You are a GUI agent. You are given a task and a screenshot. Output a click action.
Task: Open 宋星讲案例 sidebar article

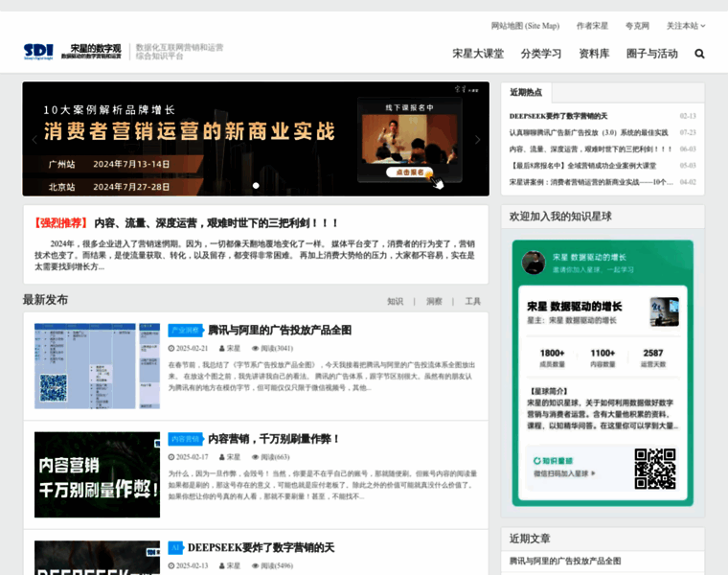click(591, 182)
